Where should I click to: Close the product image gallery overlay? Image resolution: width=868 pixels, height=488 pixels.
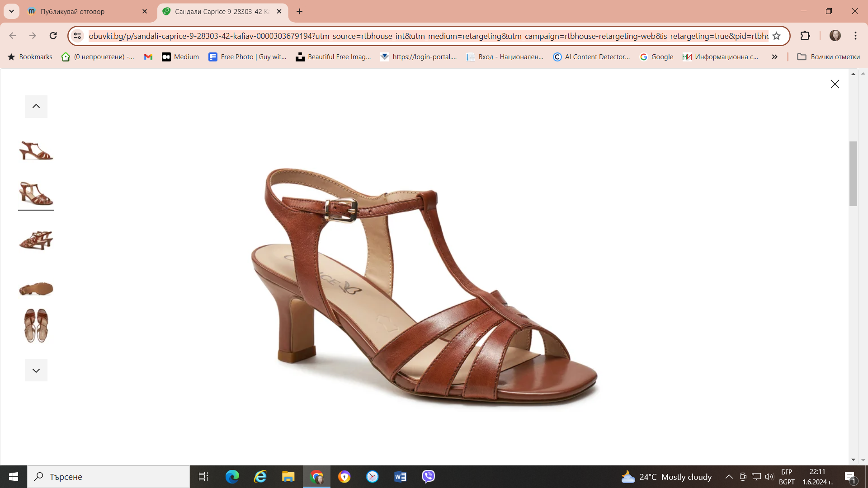click(x=835, y=84)
